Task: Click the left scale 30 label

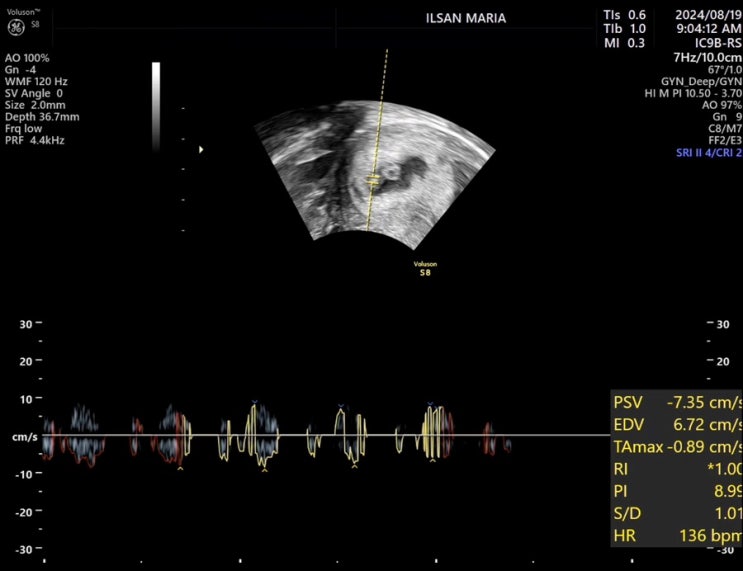Action: tap(26, 325)
